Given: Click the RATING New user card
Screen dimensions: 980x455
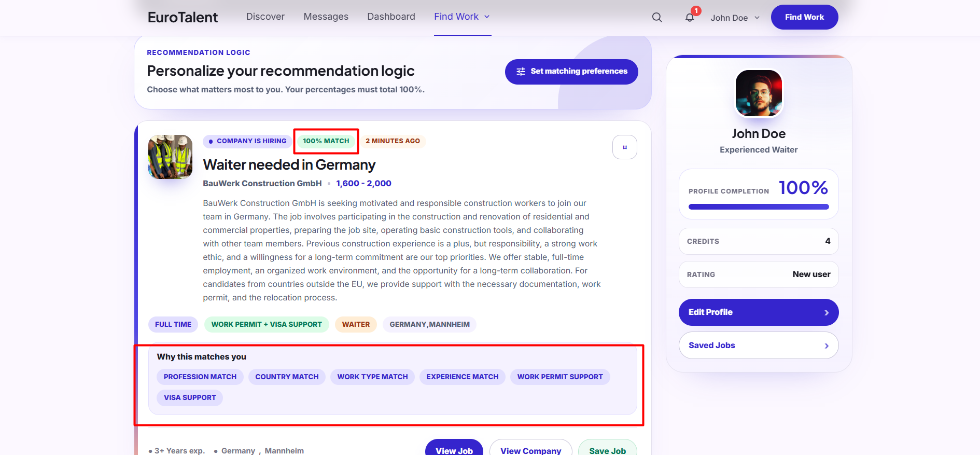Looking at the screenshot, I should 759,274.
